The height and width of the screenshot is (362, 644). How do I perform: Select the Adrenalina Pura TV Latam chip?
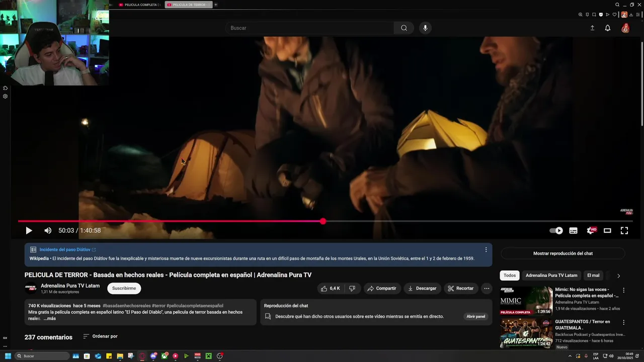551,276
